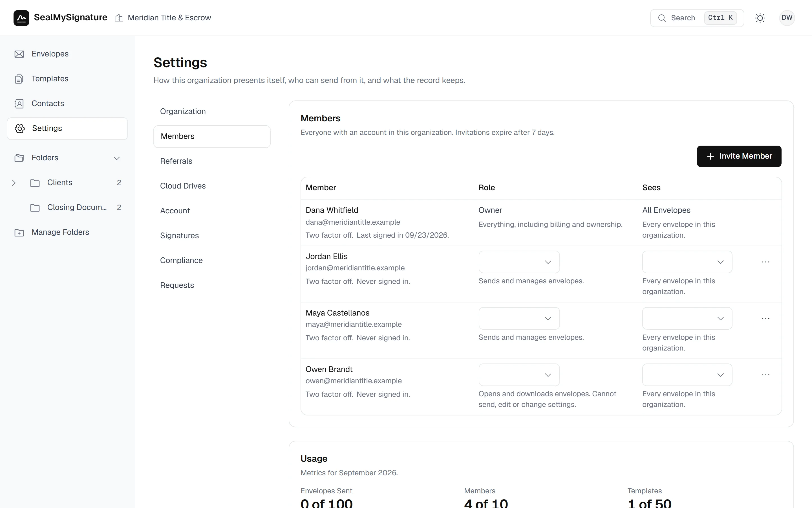Click the Sees column header
812x508 pixels.
click(651, 187)
